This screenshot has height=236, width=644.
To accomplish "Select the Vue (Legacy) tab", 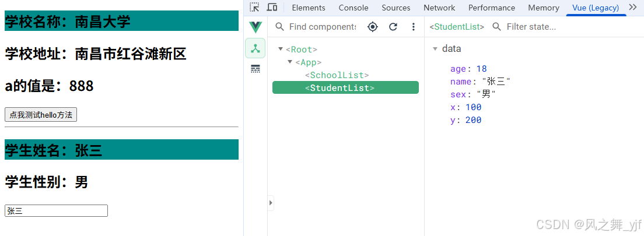I will tap(596, 8).
